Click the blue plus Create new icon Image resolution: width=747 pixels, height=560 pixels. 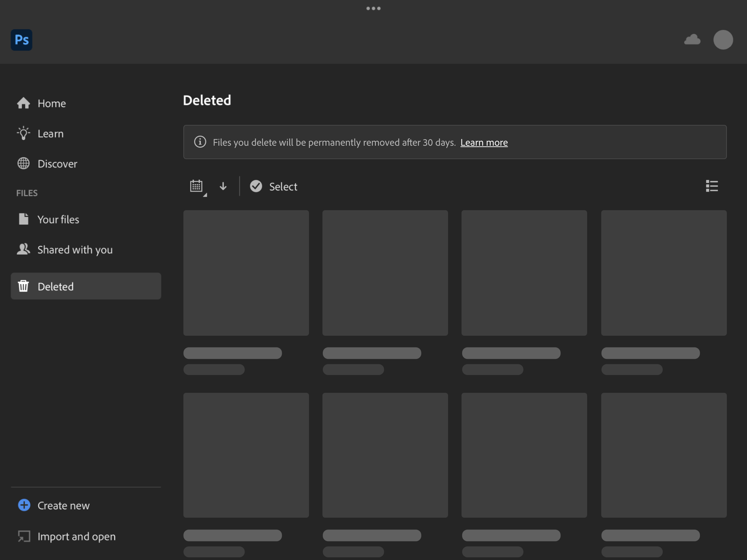[x=24, y=505]
